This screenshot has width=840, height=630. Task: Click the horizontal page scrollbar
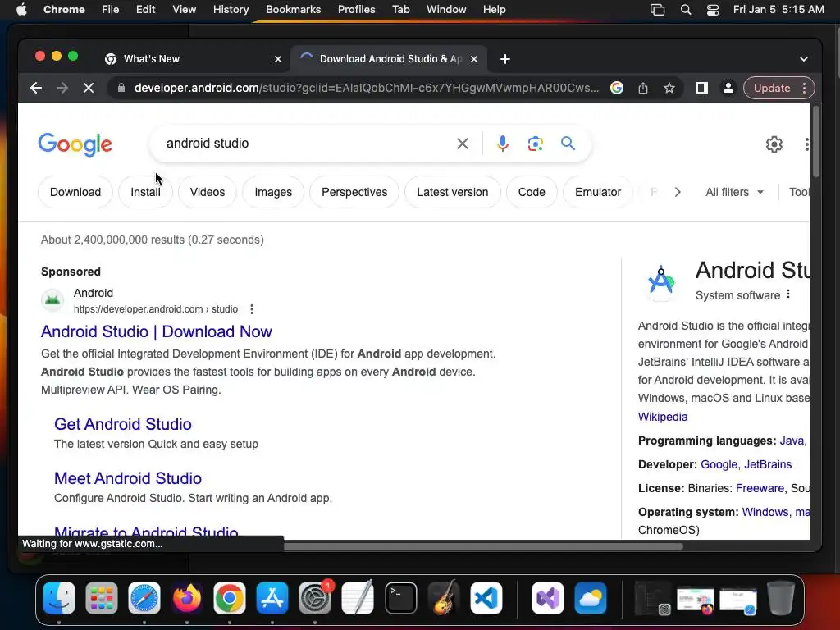click(x=482, y=546)
